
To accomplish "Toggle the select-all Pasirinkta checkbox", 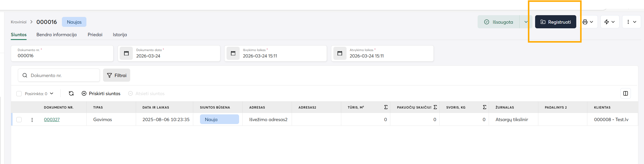I will coord(19,94).
